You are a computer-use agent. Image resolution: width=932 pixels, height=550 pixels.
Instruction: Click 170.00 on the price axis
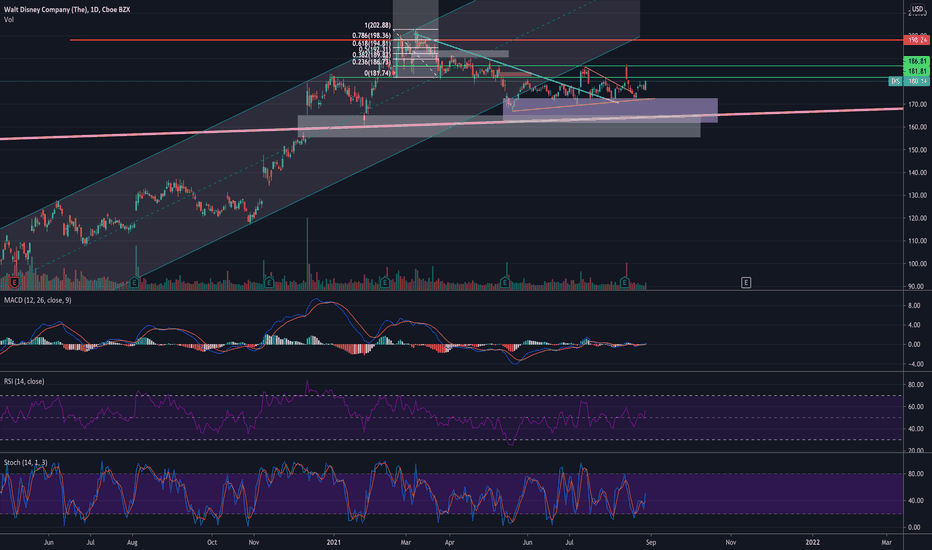(917, 105)
